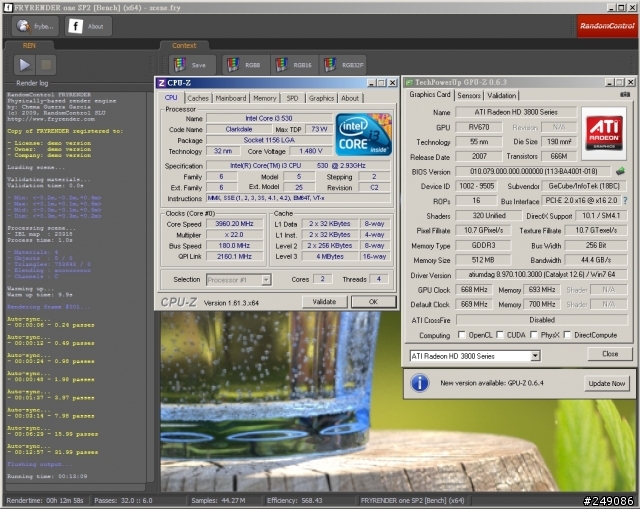Click the render log vertical scrollbar
The height and width of the screenshot is (509, 640).
150,287
